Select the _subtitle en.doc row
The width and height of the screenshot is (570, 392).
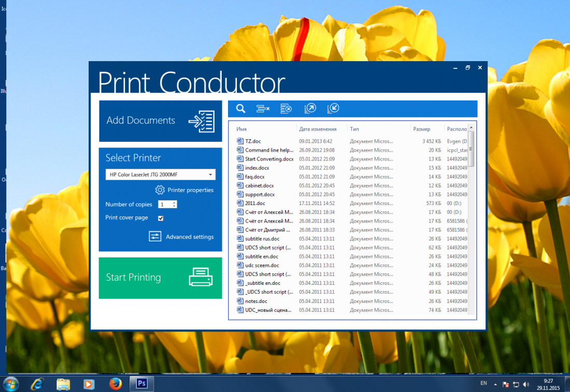[x=351, y=283]
